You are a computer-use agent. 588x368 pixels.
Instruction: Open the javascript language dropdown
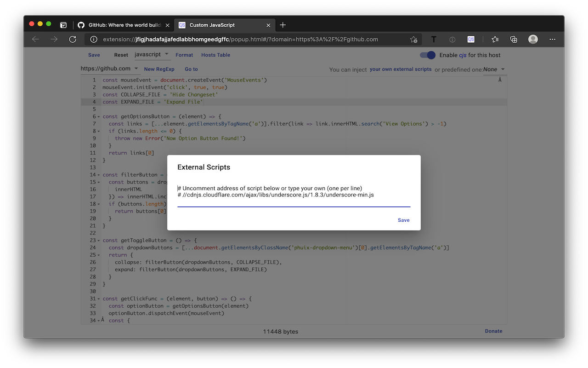click(x=152, y=54)
